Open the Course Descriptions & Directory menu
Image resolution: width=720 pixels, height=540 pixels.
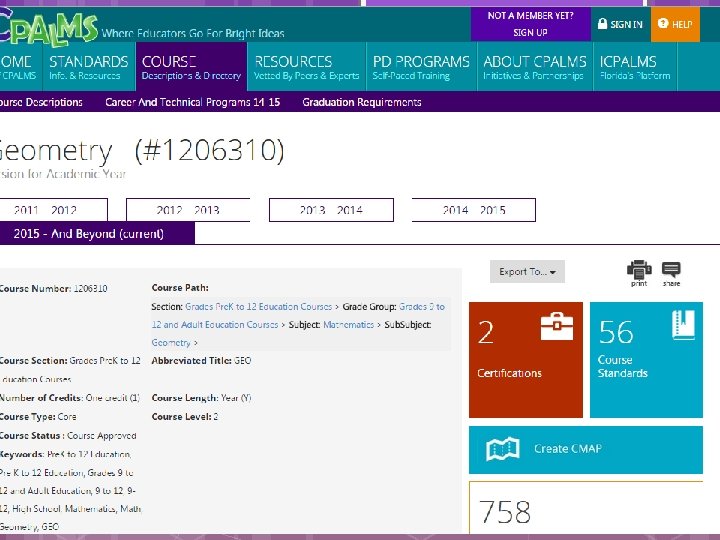(191, 67)
